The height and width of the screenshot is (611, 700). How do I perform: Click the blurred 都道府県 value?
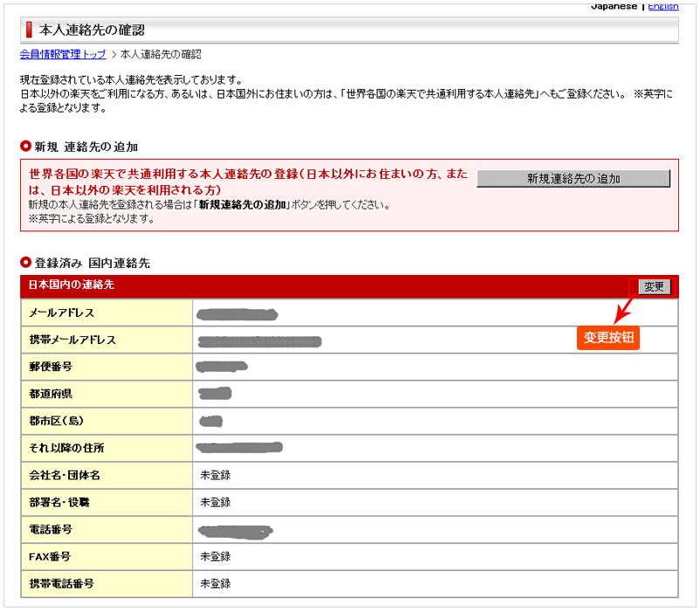coord(214,394)
